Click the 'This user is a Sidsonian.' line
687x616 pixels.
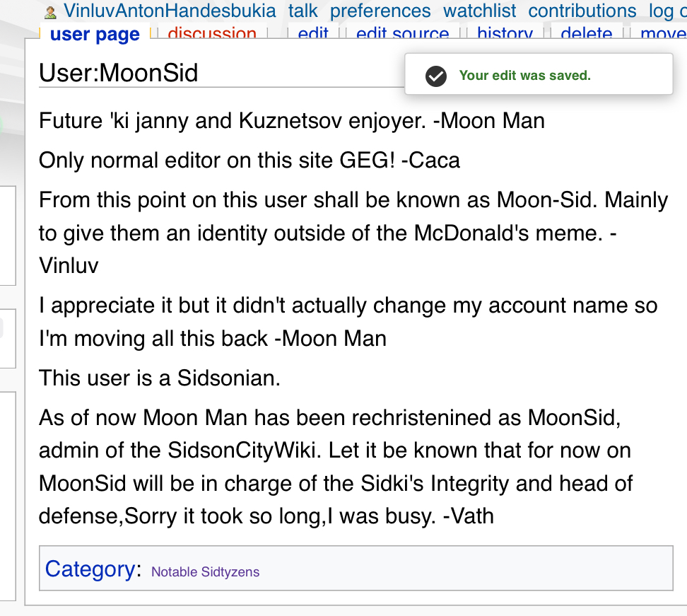coord(160,378)
